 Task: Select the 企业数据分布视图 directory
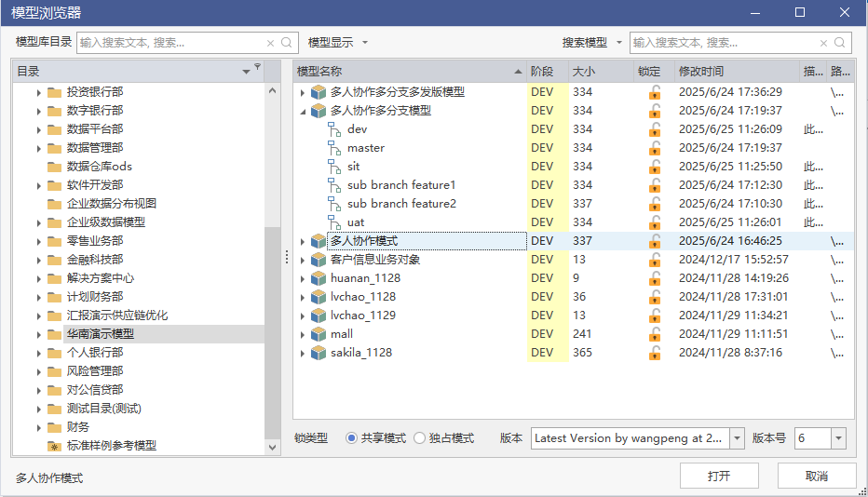pos(111,204)
